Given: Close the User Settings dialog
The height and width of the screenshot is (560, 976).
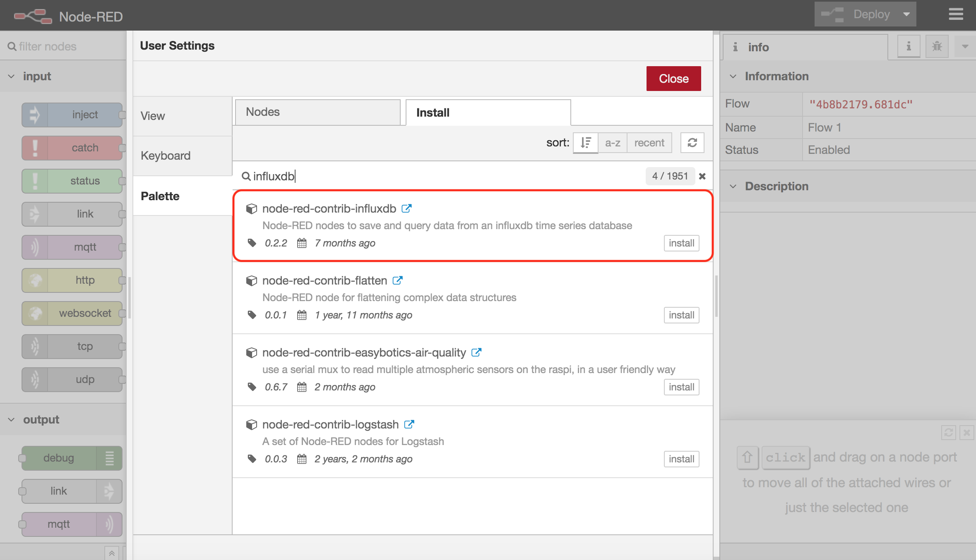Looking at the screenshot, I should point(673,79).
